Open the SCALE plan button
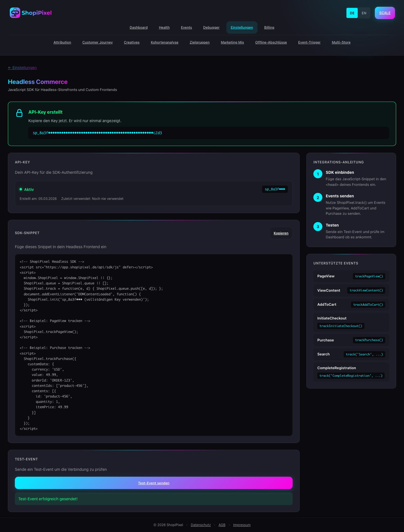404x532 pixels. coord(385,13)
